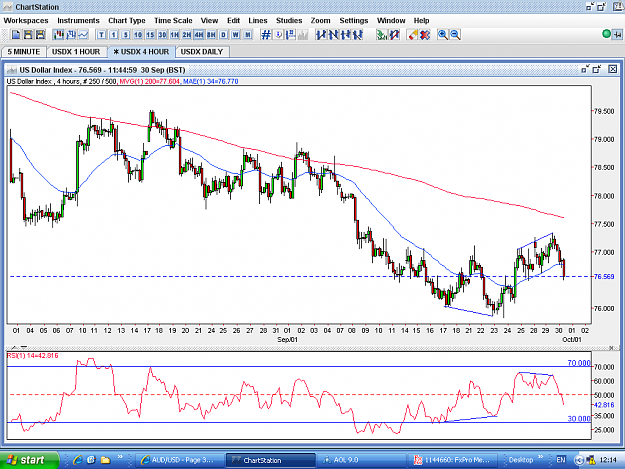Switch to the 5 MINUTE tab

[24, 52]
